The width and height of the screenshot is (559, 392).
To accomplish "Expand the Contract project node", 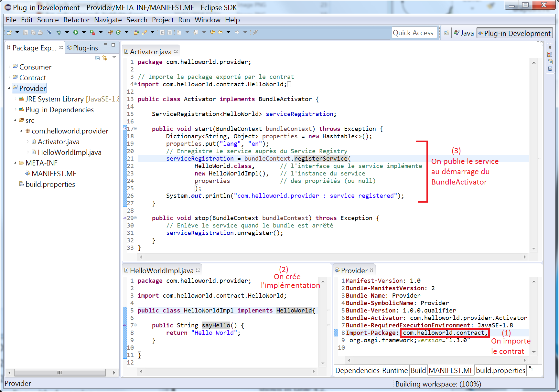I will 9,78.
